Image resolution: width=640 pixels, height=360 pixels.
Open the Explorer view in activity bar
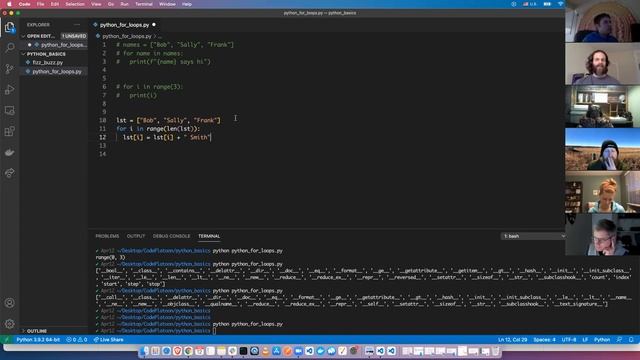(x=10, y=27)
